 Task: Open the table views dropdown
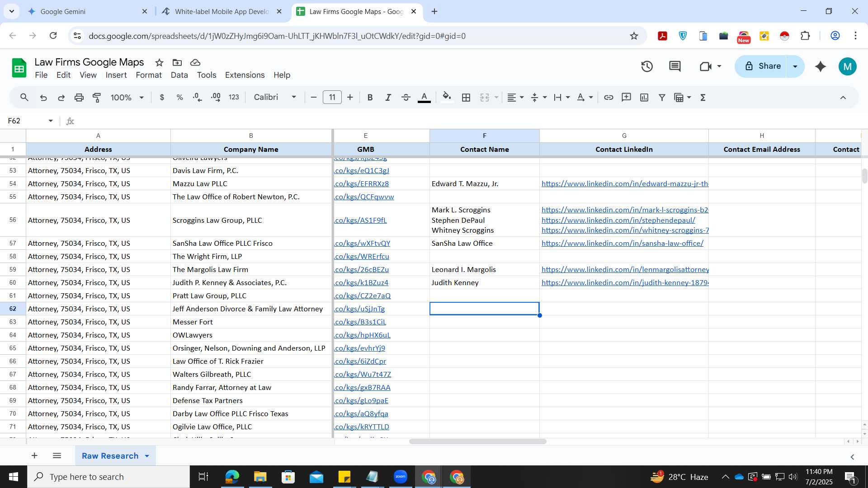(x=682, y=97)
